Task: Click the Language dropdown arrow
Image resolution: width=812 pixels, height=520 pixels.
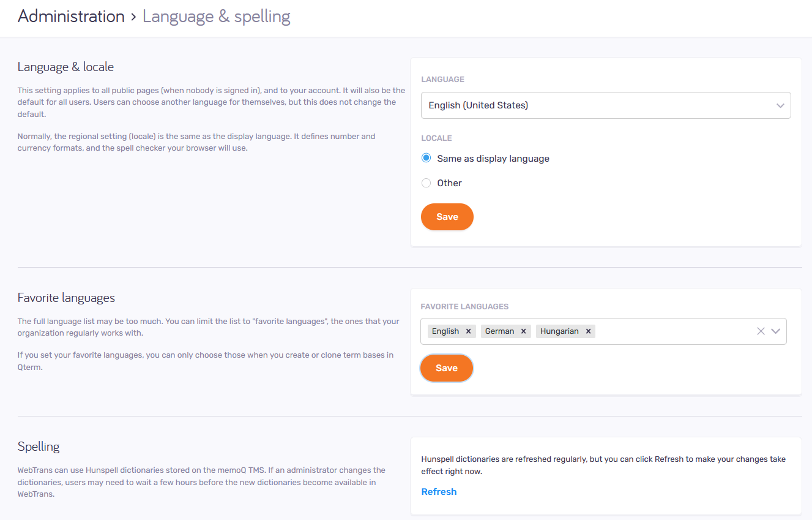Action: 780,105
